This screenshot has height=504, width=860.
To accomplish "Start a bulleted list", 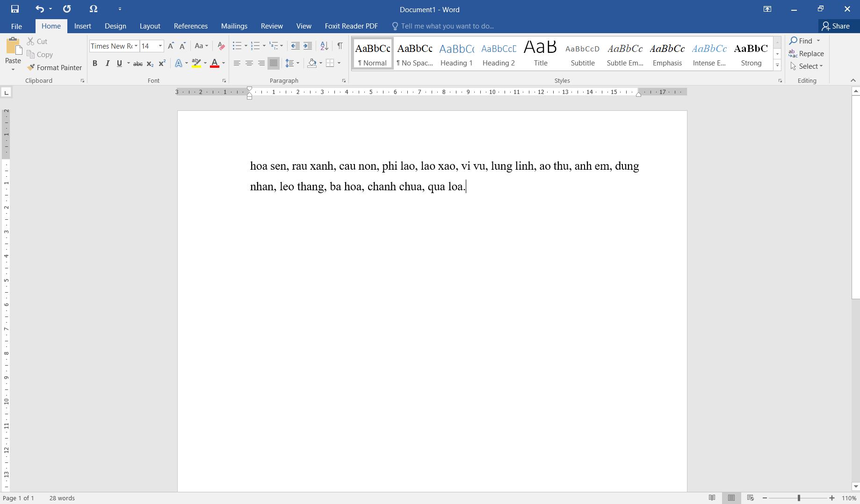I will click(x=237, y=46).
